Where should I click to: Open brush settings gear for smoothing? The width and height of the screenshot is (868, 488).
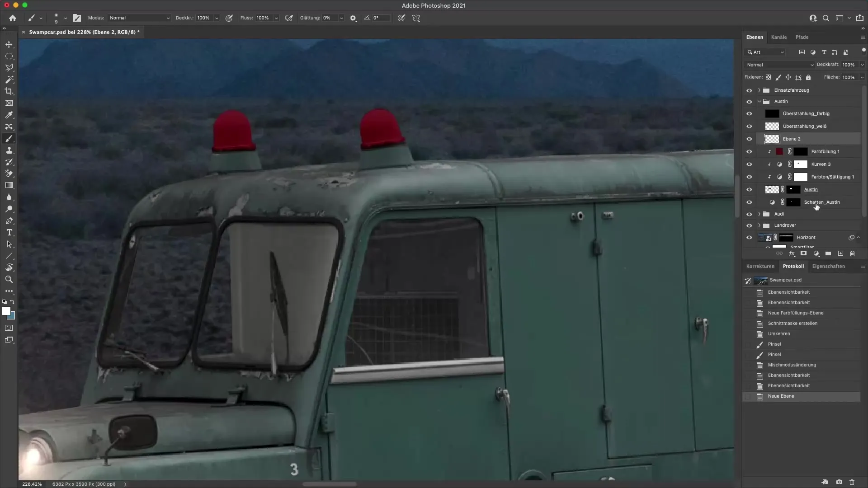(x=353, y=18)
